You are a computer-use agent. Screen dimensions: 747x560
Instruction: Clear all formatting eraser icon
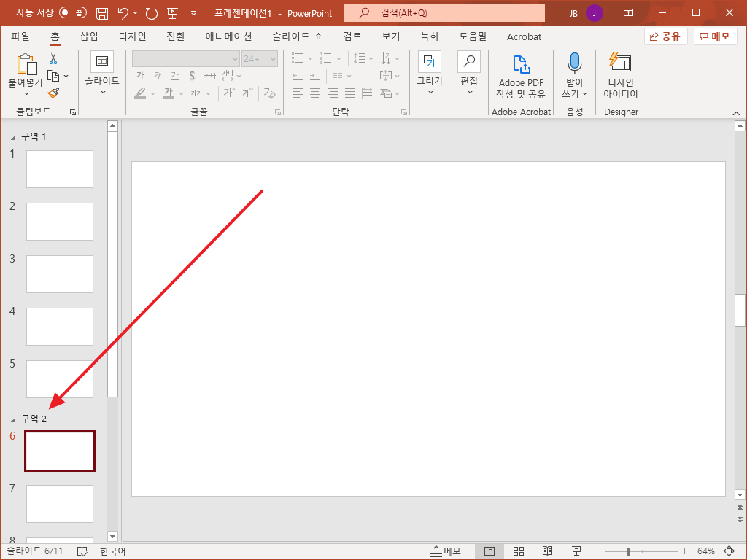(269, 93)
